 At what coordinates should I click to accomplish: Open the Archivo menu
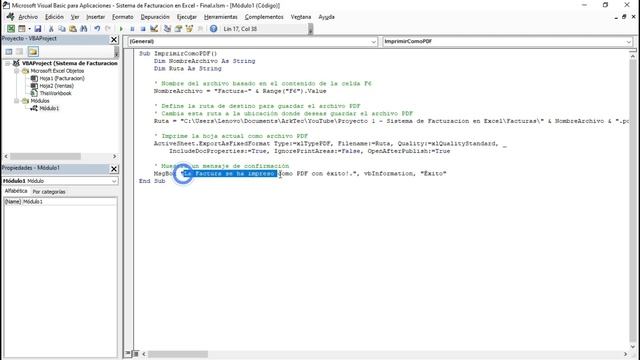pyautogui.click(x=28, y=17)
